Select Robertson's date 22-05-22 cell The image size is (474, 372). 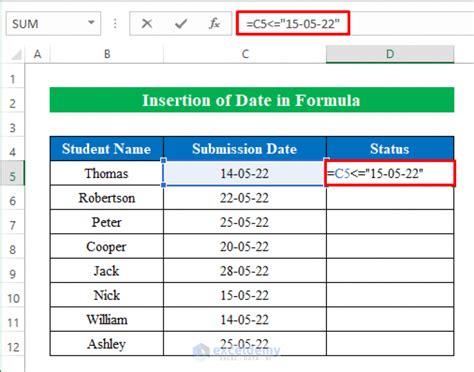click(x=245, y=198)
